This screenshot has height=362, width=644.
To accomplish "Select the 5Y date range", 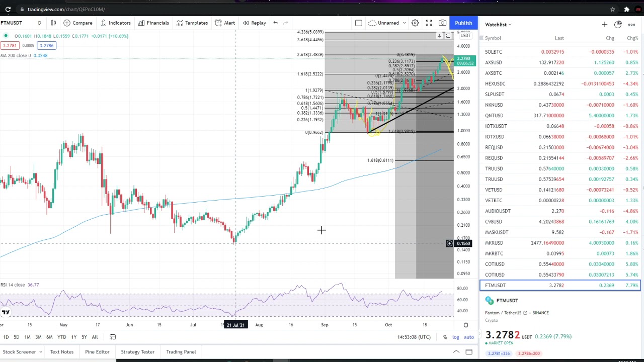I will (84, 337).
